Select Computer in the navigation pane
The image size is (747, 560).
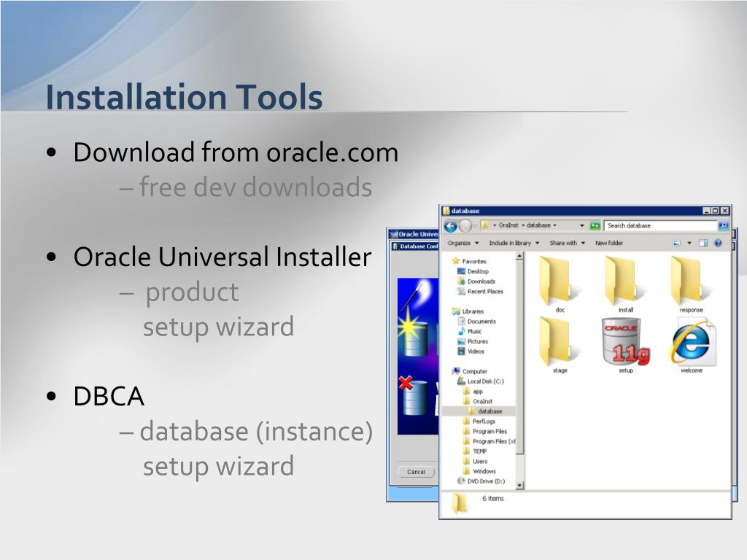pos(470,371)
